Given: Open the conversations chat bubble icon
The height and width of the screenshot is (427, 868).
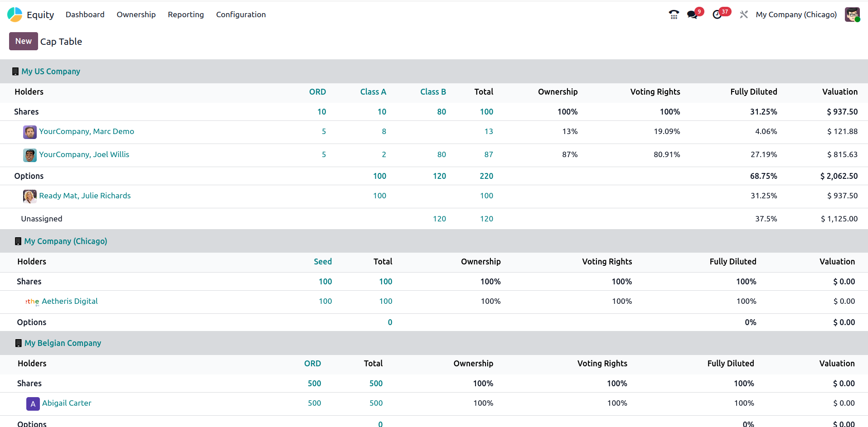Looking at the screenshot, I should (692, 14).
